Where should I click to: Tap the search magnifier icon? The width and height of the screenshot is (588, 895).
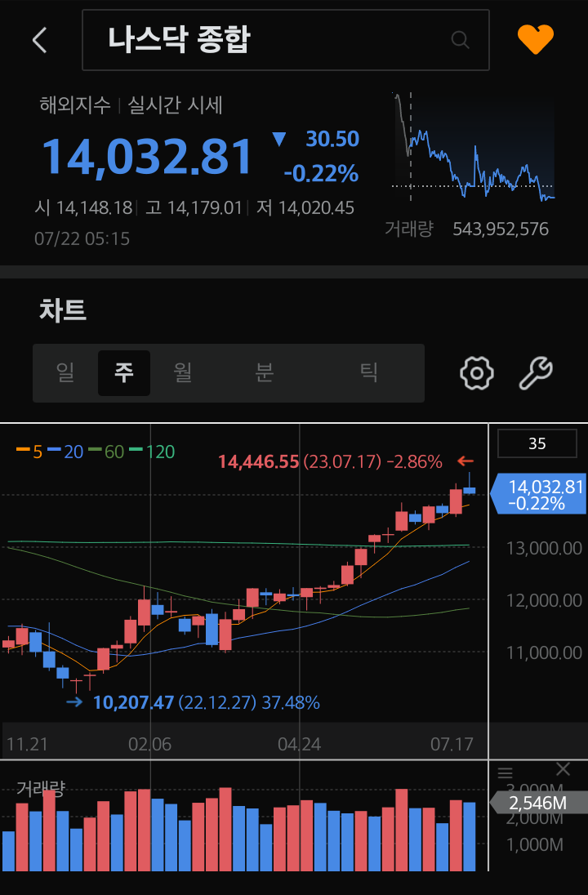tap(460, 39)
